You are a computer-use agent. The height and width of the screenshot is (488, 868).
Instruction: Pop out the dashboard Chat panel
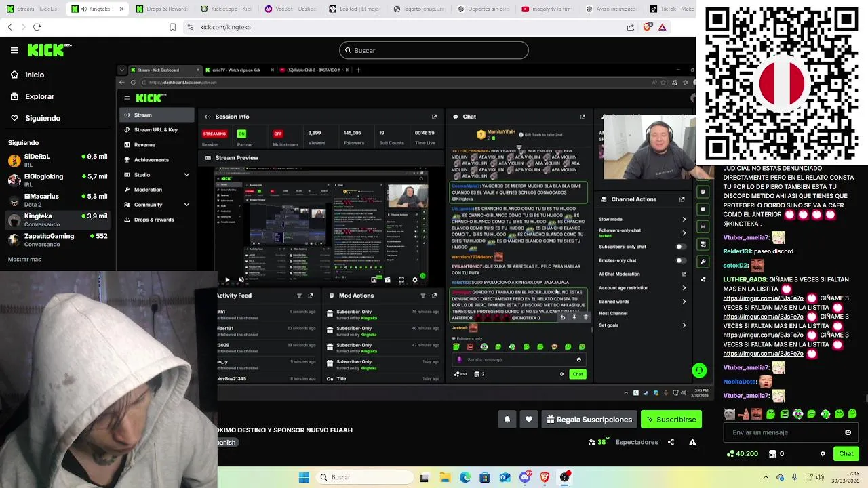click(x=583, y=117)
